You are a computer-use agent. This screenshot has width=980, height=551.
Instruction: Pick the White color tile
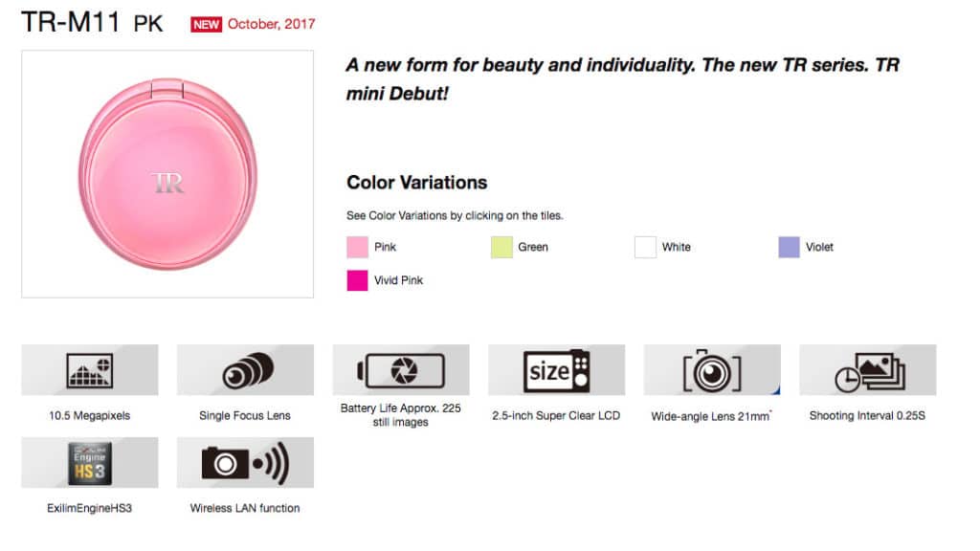point(645,246)
